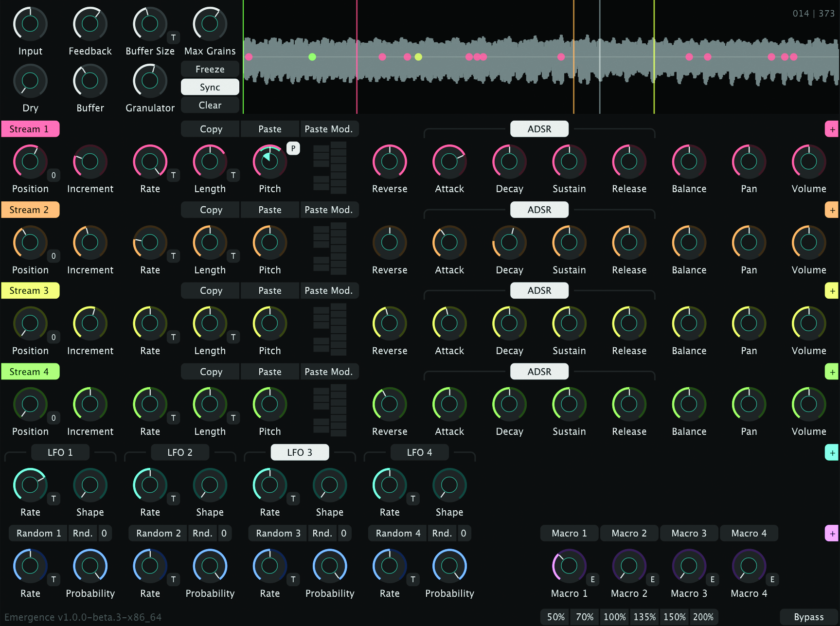Toggle the Stream 2 enable label
Viewport: 840px width, 626px height.
(x=30, y=210)
